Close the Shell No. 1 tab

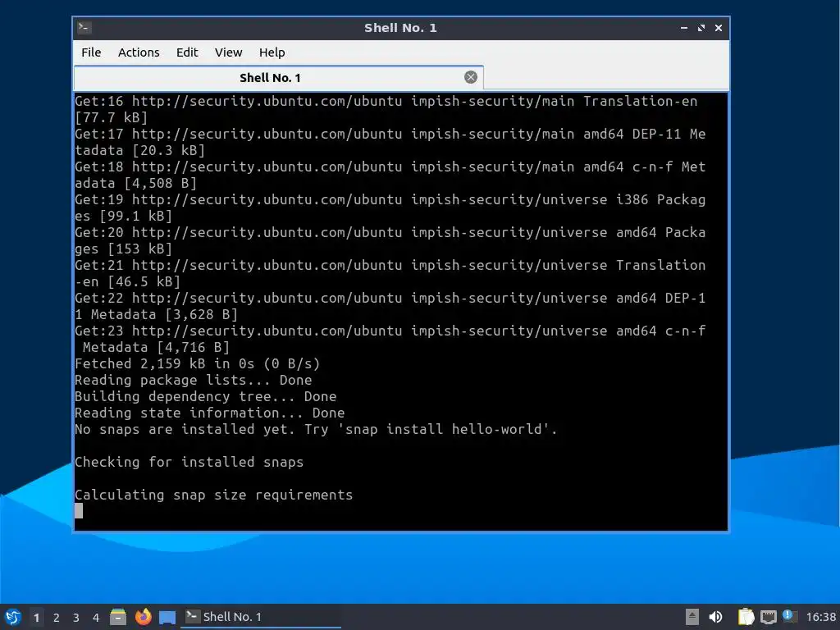point(470,77)
